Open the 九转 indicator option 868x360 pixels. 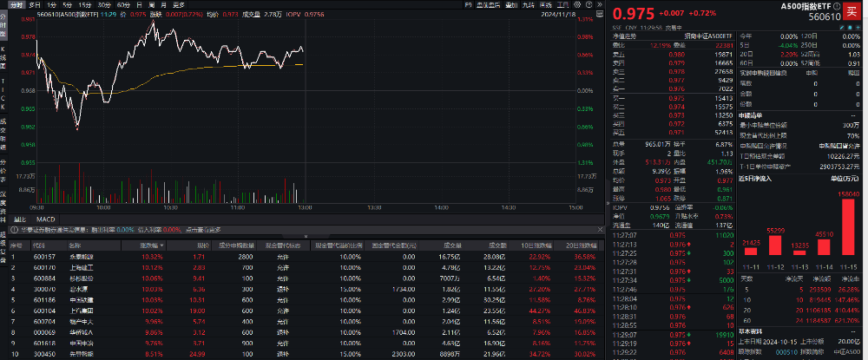[x=528, y=4]
